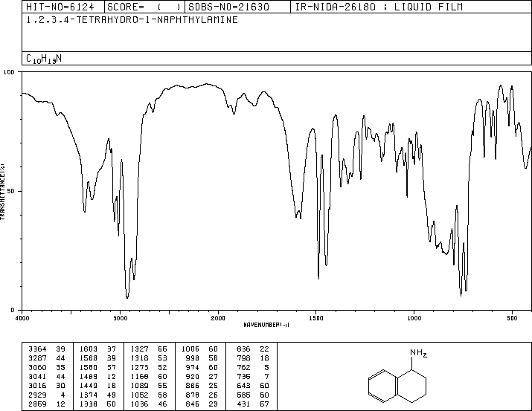Click the 3000 wavenumber axis label
The width and height of the screenshot is (532, 411).
click(120, 318)
